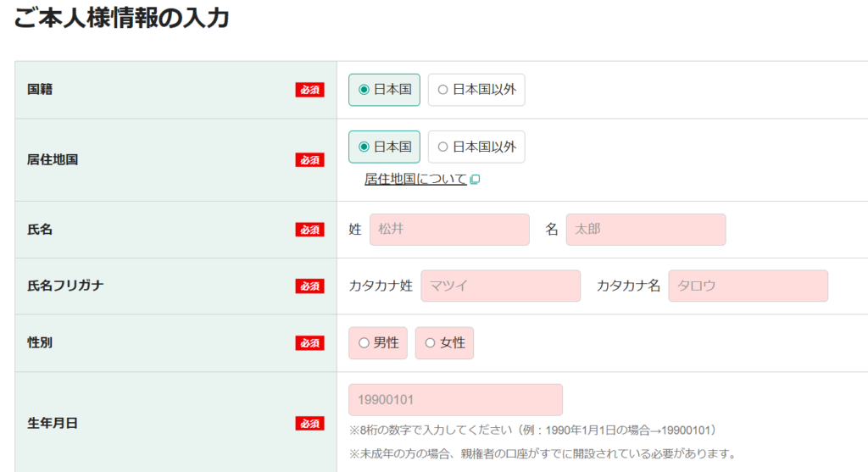Focus the カタカナ姓 field

tap(500, 286)
